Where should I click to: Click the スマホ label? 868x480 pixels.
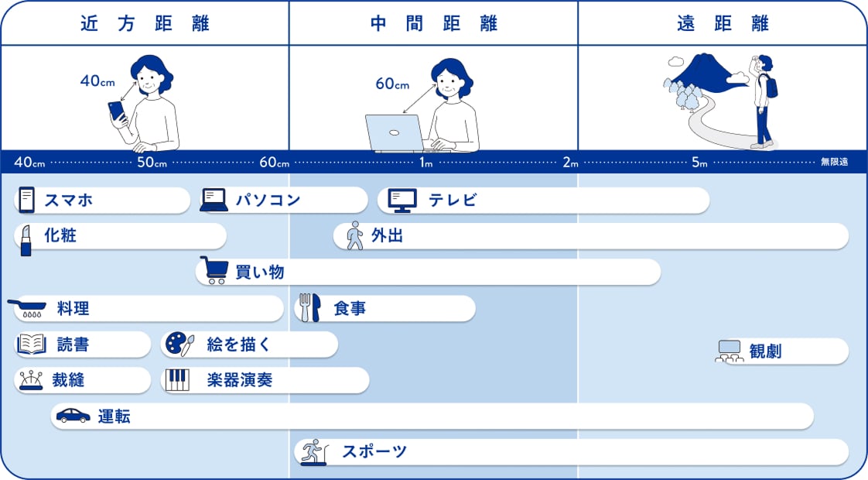click(68, 200)
